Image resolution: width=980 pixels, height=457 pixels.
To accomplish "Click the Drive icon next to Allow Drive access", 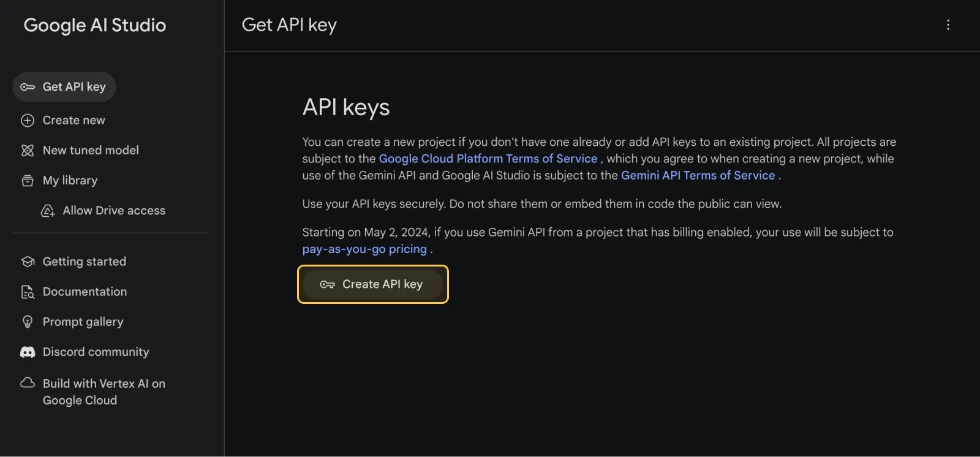I will (48, 211).
